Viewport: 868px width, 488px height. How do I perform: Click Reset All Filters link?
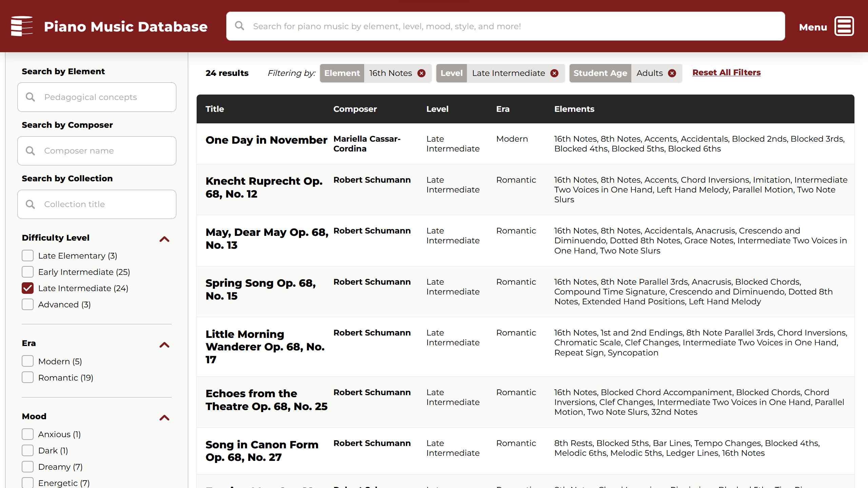pyautogui.click(x=726, y=73)
